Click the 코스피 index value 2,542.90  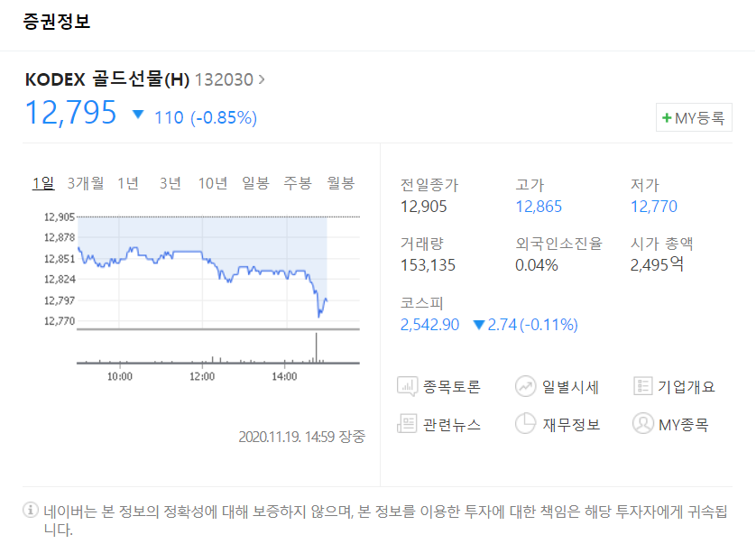tap(429, 325)
